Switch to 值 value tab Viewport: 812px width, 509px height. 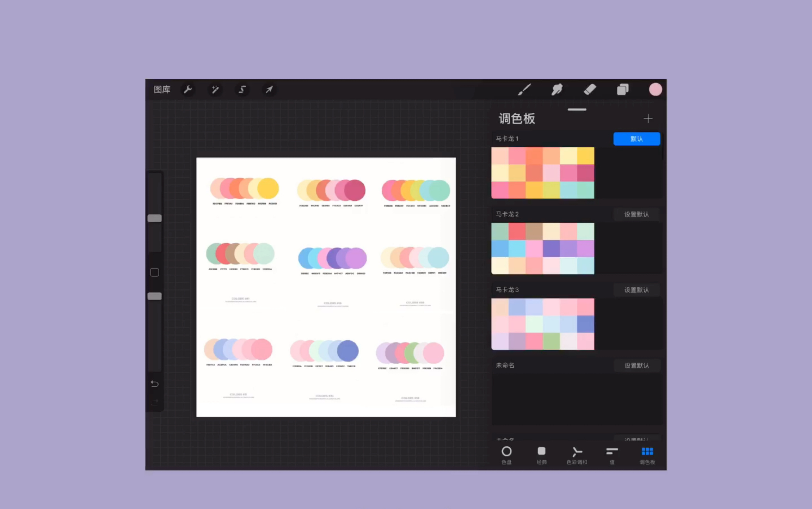pos(612,455)
